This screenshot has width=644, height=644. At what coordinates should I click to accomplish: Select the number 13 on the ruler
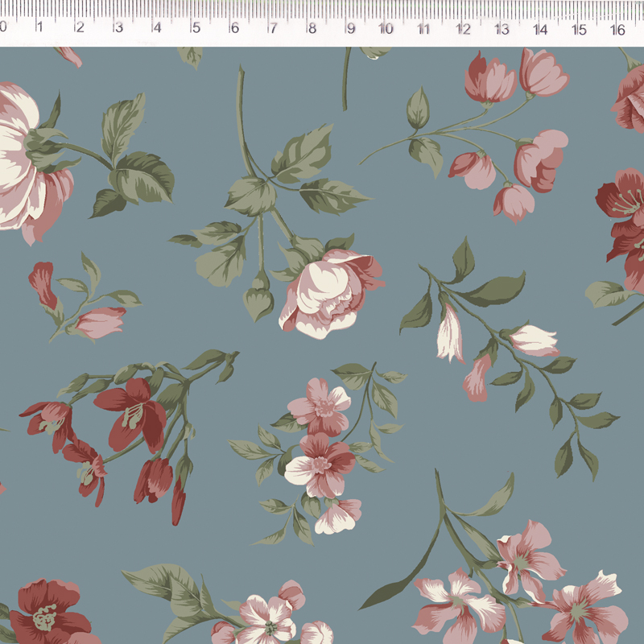pyautogui.click(x=502, y=29)
